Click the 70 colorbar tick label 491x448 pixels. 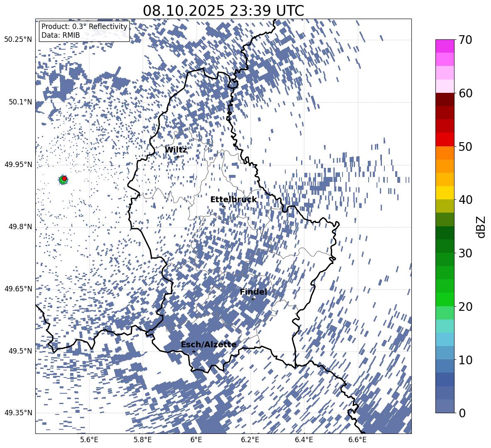tap(465, 40)
